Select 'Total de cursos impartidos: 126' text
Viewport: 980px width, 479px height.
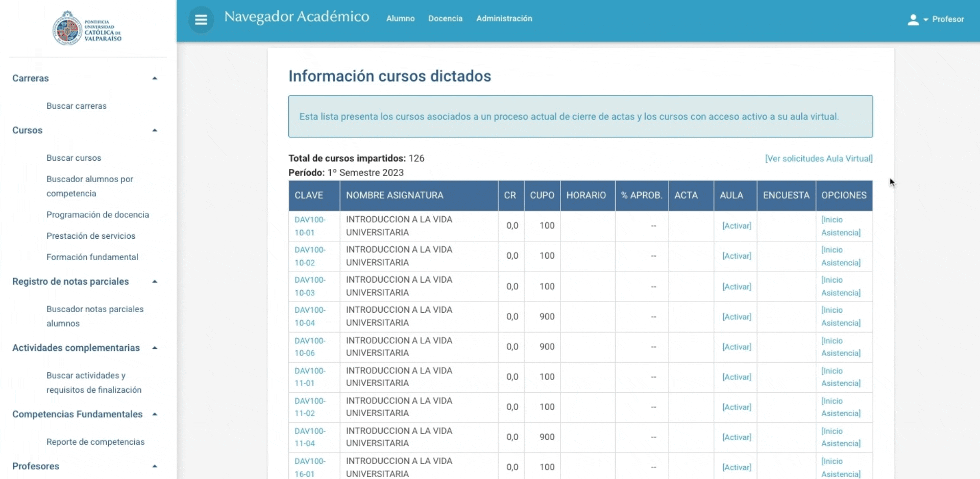pos(356,158)
